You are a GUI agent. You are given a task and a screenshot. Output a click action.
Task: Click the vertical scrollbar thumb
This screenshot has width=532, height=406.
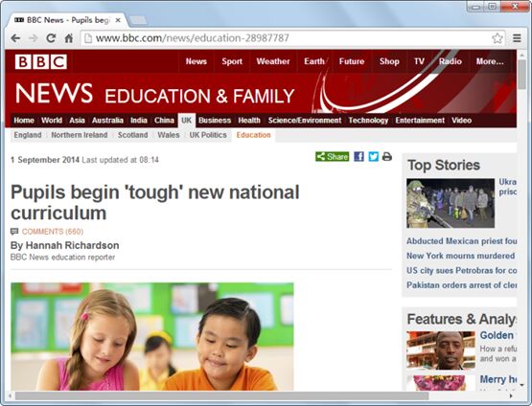click(x=521, y=75)
